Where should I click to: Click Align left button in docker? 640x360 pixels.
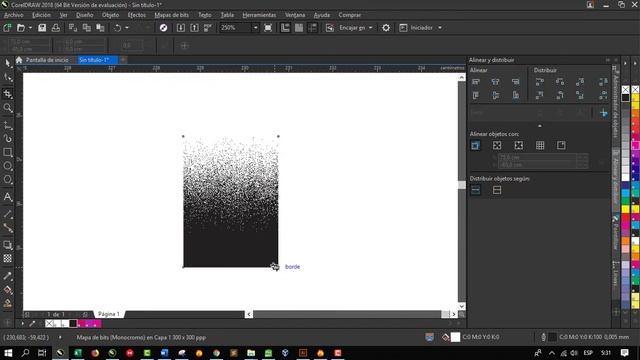point(476,82)
